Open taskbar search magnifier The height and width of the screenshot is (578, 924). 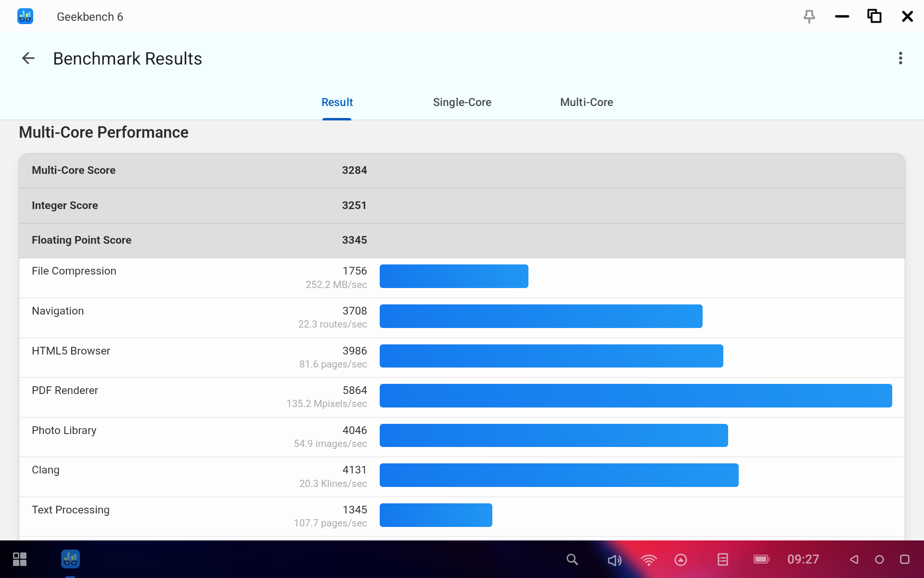pos(572,559)
